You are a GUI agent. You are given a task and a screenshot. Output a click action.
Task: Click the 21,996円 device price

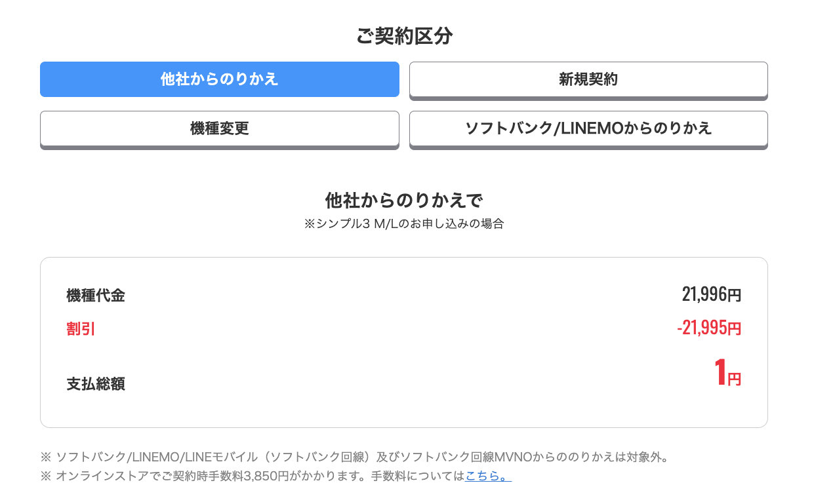(x=711, y=295)
